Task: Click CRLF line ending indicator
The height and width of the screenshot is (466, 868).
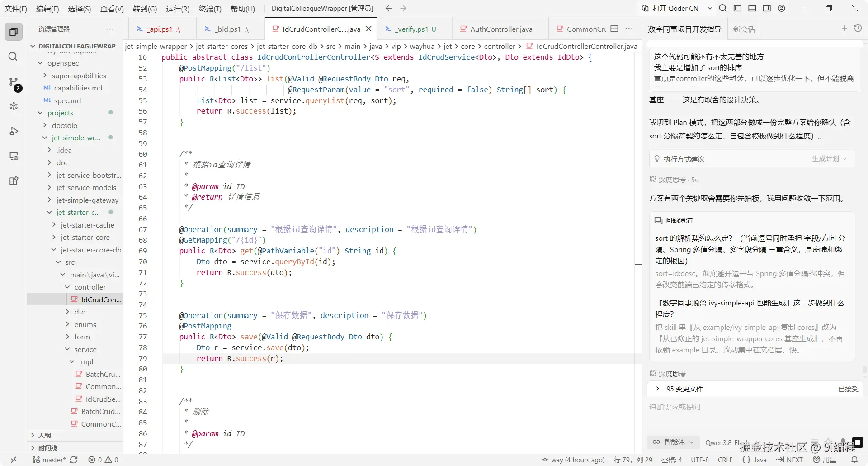Action: [725, 460]
